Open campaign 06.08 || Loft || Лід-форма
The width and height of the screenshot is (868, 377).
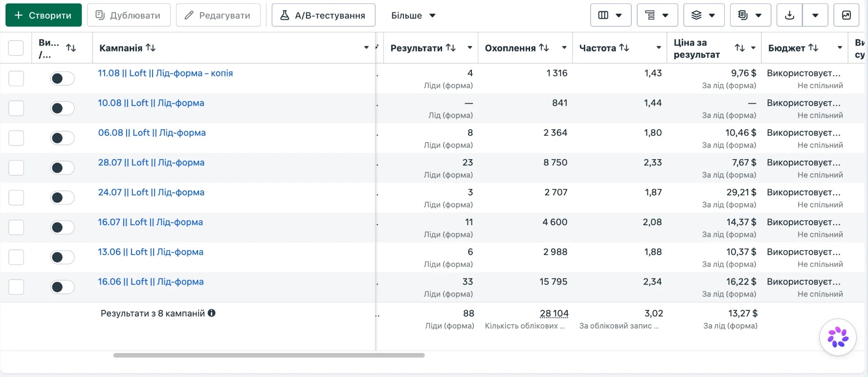(152, 133)
